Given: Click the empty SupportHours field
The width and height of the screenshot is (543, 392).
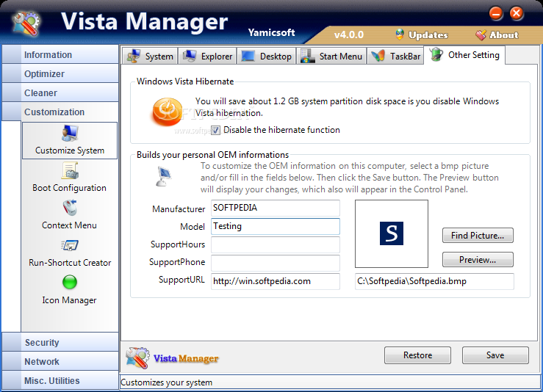Looking at the screenshot, I should (276, 244).
